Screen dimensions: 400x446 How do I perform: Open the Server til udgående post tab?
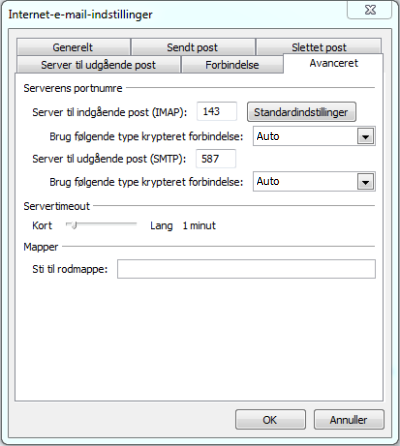[x=98, y=64]
